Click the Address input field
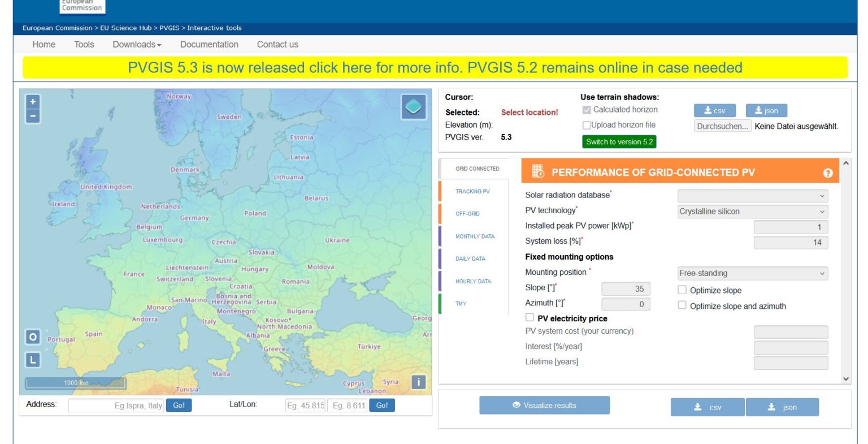Screen dimensions: 868x444 click(115, 405)
